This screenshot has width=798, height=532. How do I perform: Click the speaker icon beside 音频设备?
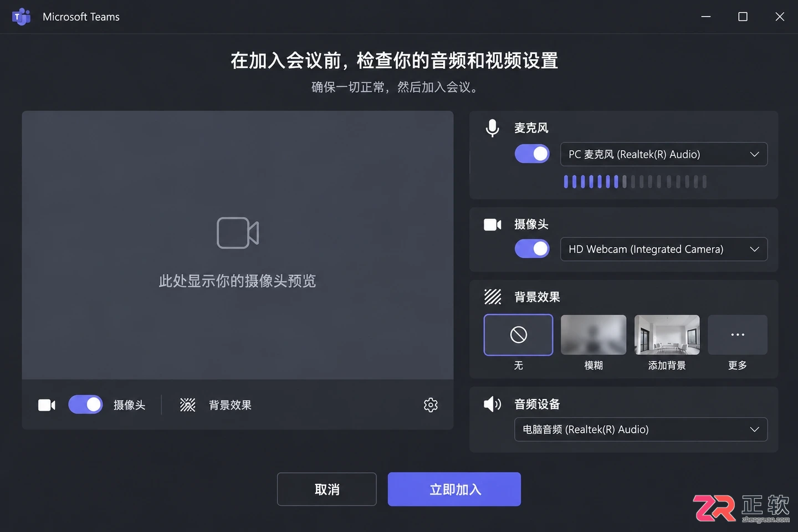click(492, 404)
